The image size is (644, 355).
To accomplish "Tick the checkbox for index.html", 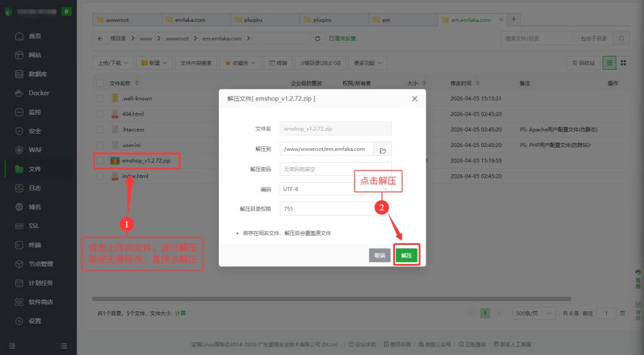I will [100, 176].
